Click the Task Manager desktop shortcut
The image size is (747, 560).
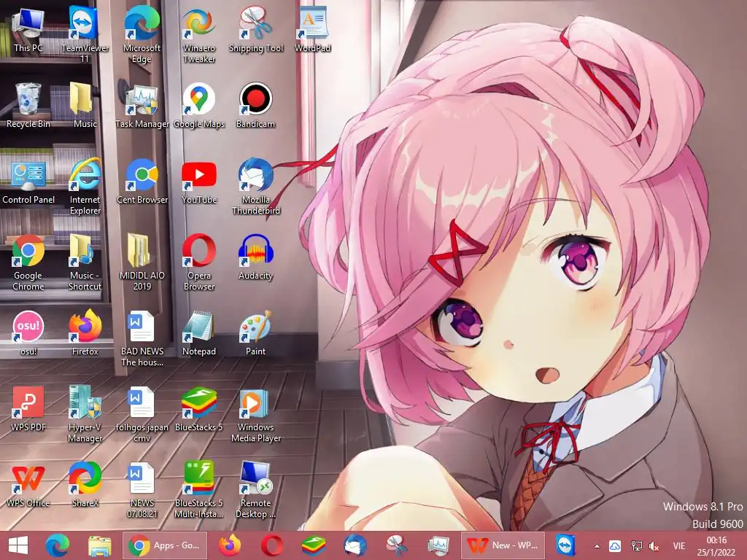pos(142,106)
